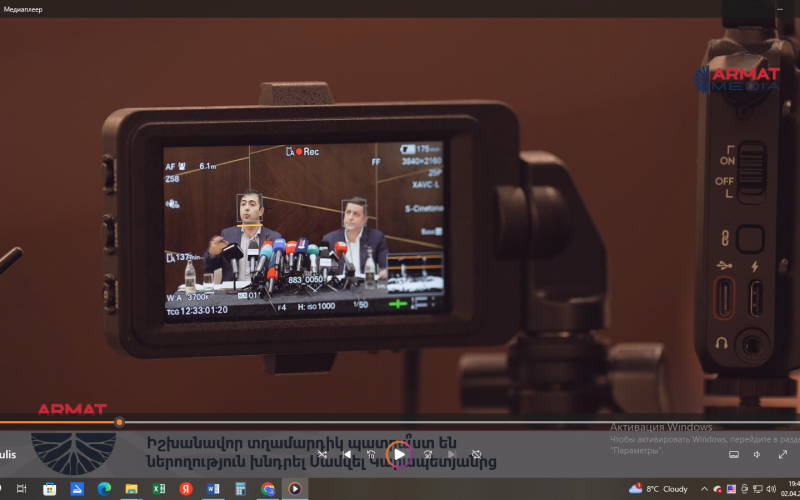Screen dimensions: 800x500
Task: Skip forward 30 seconds
Action: 427,454
